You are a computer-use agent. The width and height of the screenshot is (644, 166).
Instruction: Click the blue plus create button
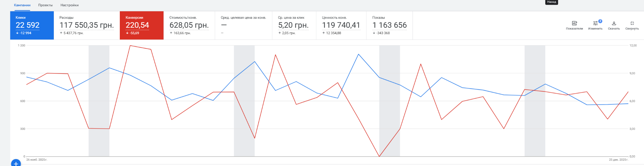click(x=16, y=163)
